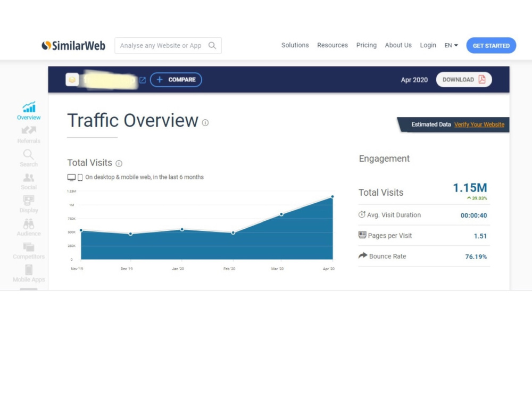The height and width of the screenshot is (399, 532).
Task: Click the Nov '19 data point on chart
Action: pos(81,230)
